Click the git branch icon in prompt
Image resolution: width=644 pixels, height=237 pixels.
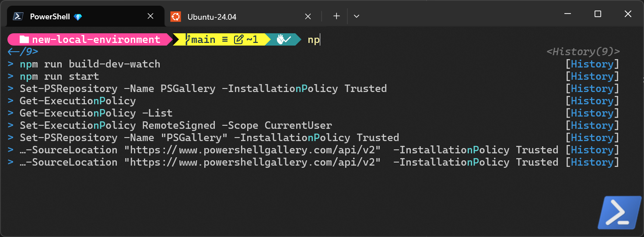click(x=188, y=40)
